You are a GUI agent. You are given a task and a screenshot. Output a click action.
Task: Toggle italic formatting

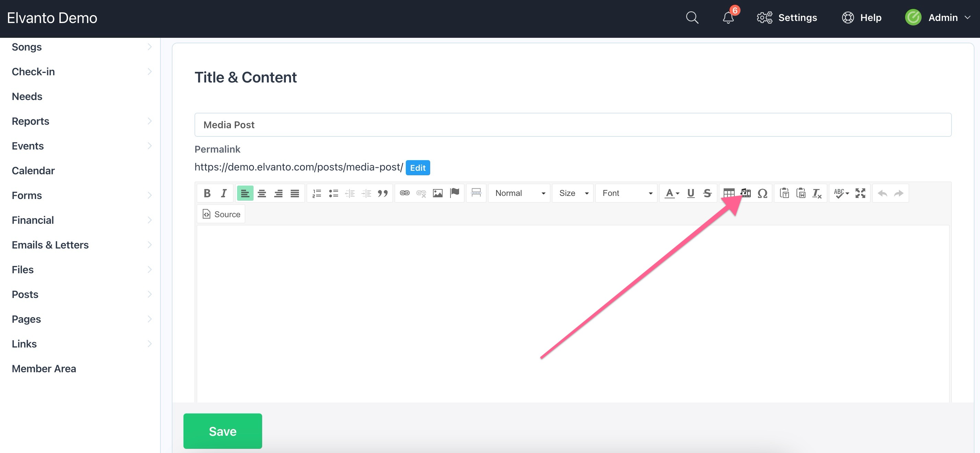point(224,193)
